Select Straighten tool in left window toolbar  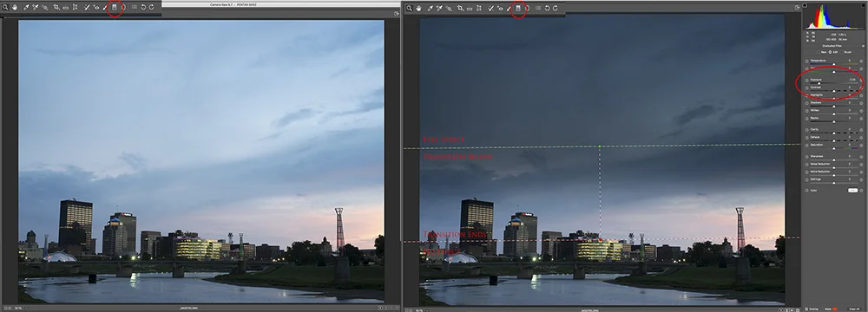(66, 8)
